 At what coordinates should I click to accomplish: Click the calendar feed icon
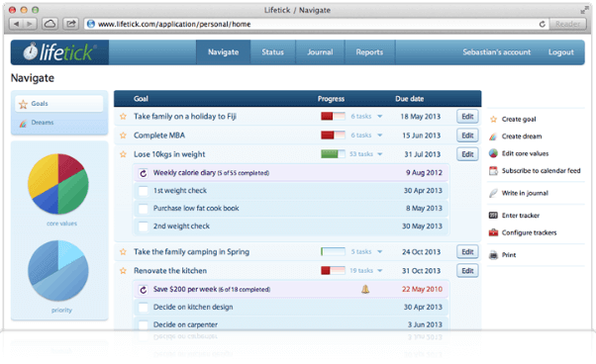coord(493,171)
